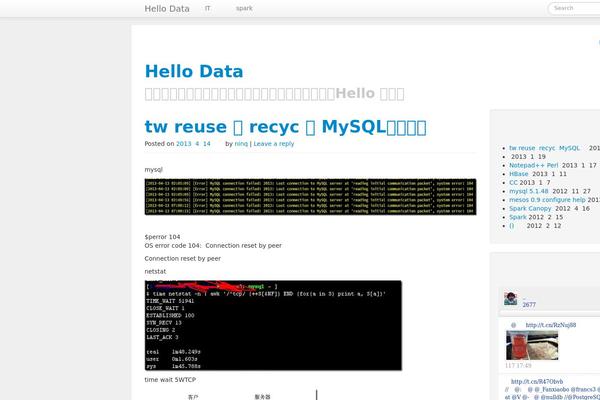The width and height of the screenshot is (600, 400).
Task: Select the time wait 5WTCP text
Action: [x=170, y=380]
